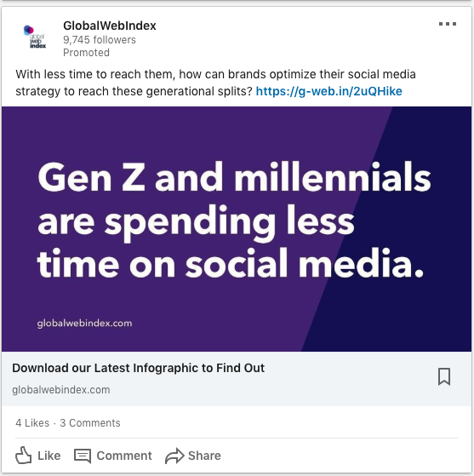The width and height of the screenshot is (474, 476).
Task: View the 4 Likes count
Action: tap(32, 423)
